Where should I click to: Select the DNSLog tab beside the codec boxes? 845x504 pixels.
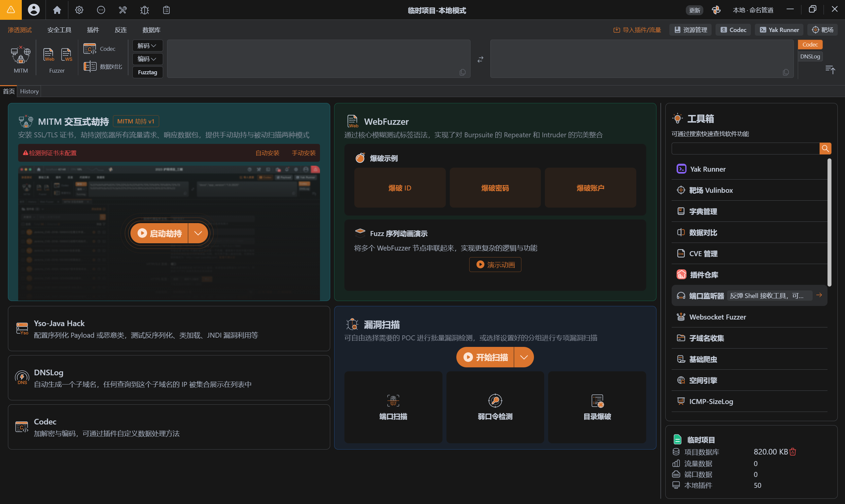[x=810, y=56]
